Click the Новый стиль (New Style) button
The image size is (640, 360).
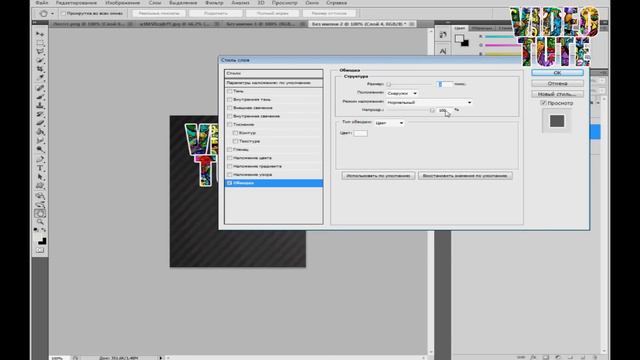point(557,94)
